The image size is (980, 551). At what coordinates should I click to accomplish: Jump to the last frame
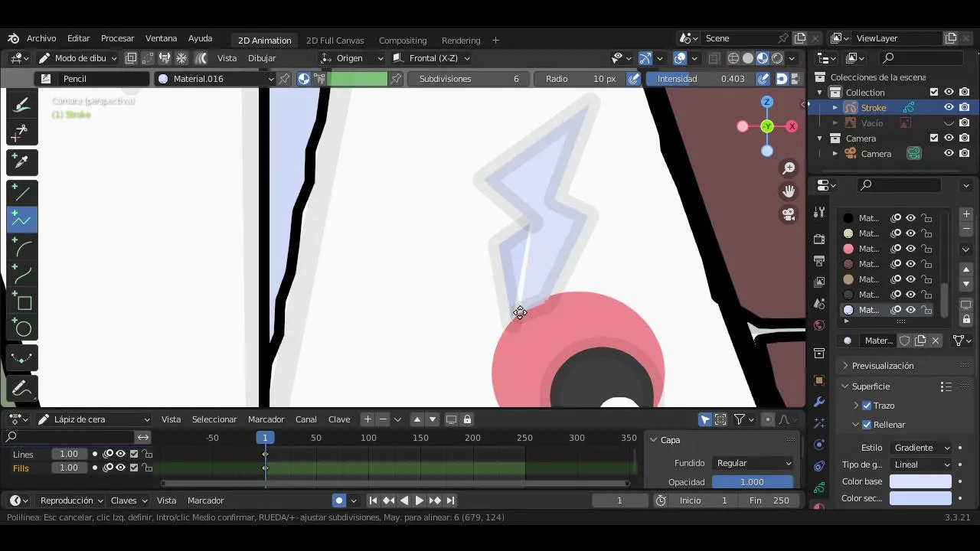click(451, 500)
